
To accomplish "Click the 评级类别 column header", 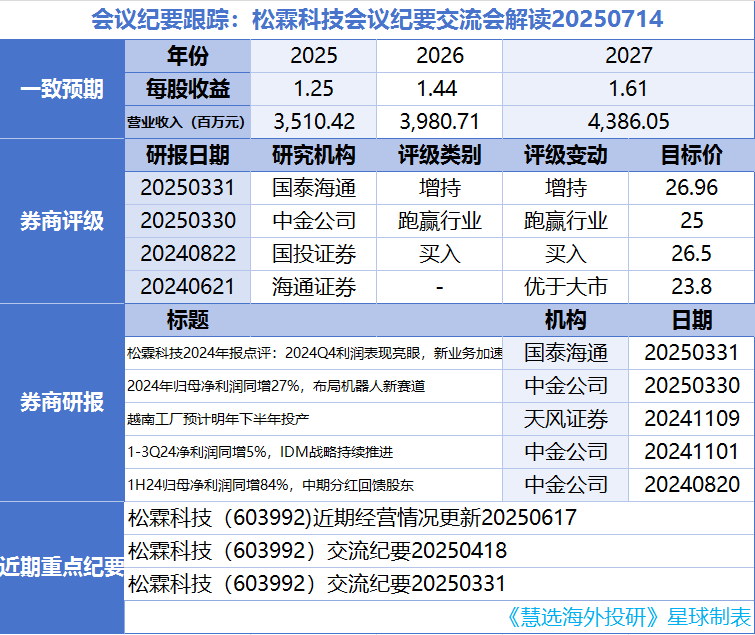I will pyautogui.click(x=440, y=155).
